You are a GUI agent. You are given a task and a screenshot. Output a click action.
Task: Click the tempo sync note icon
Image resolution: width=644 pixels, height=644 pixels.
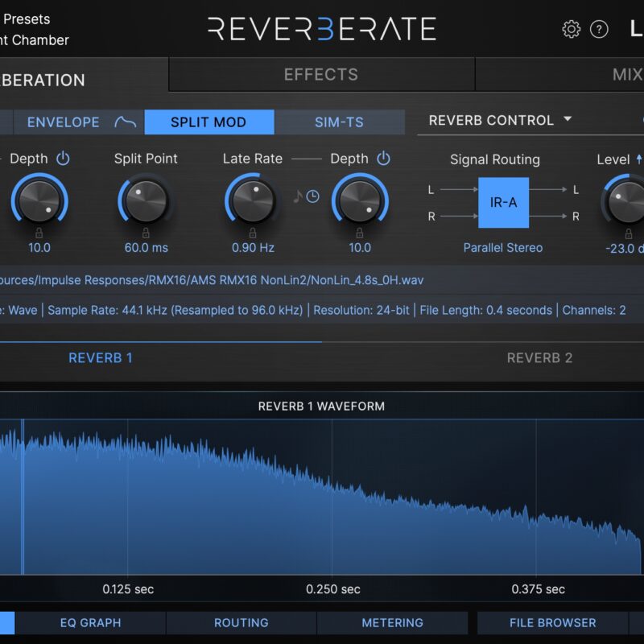[x=298, y=196]
